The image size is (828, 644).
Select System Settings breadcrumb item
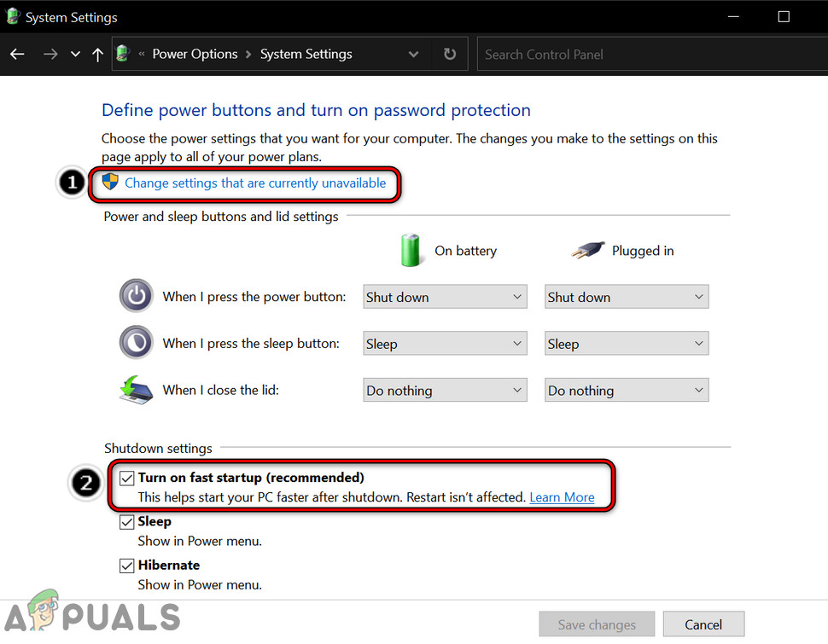306,54
